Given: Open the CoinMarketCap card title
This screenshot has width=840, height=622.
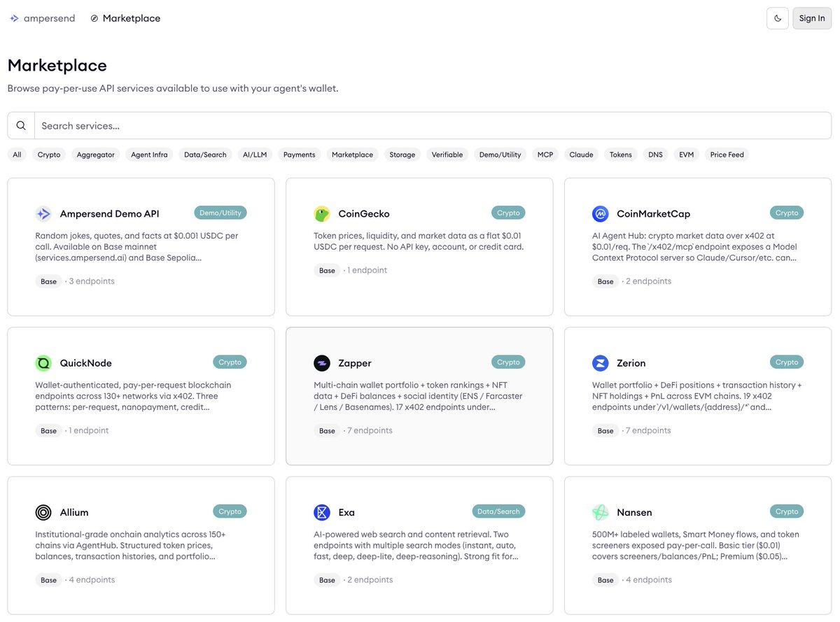Looking at the screenshot, I should [x=653, y=214].
